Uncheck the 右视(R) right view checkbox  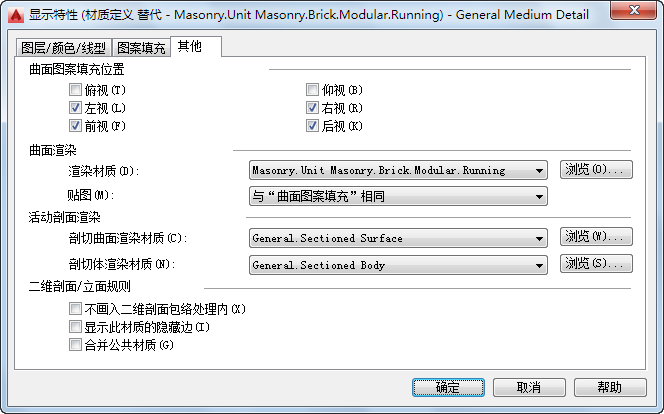[x=312, y=108]
